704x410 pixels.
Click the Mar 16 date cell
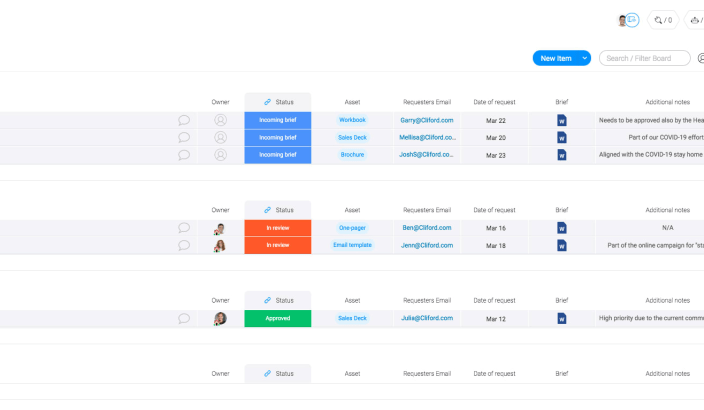point(495,228)
